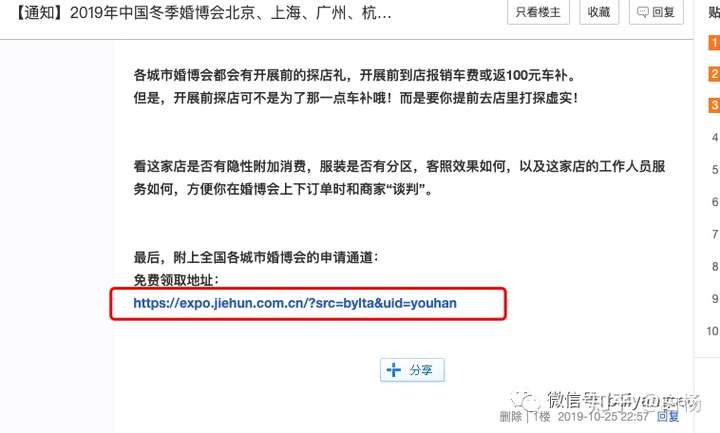Click 删除 to delete the post
This screenshot has height=433, width=720.
point(511,416)
